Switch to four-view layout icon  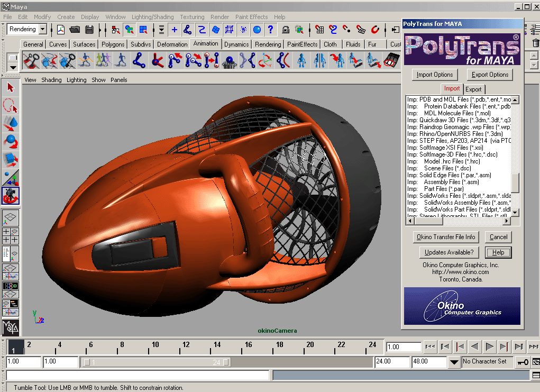point(11,236)
